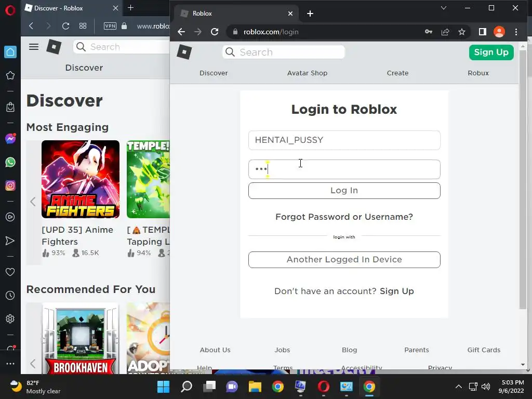532x399 pixels.
Task: Open Windows taskbar search
Action: click(x=187, y=387)
